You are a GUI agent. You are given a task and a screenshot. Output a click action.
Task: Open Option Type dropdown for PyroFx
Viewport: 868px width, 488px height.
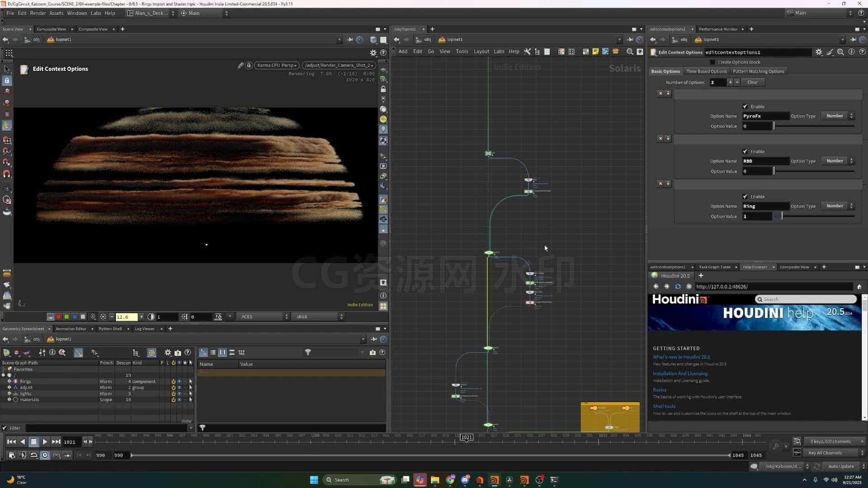[x=837, y=116]
